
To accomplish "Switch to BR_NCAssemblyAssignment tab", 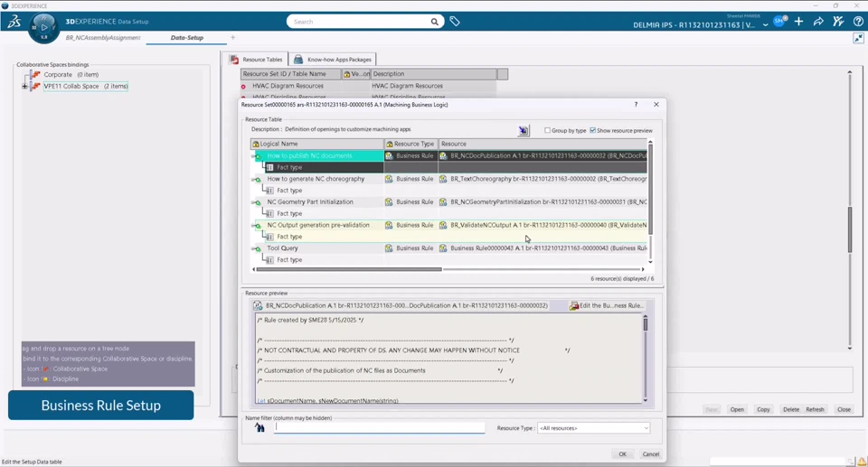I will 103,38.
